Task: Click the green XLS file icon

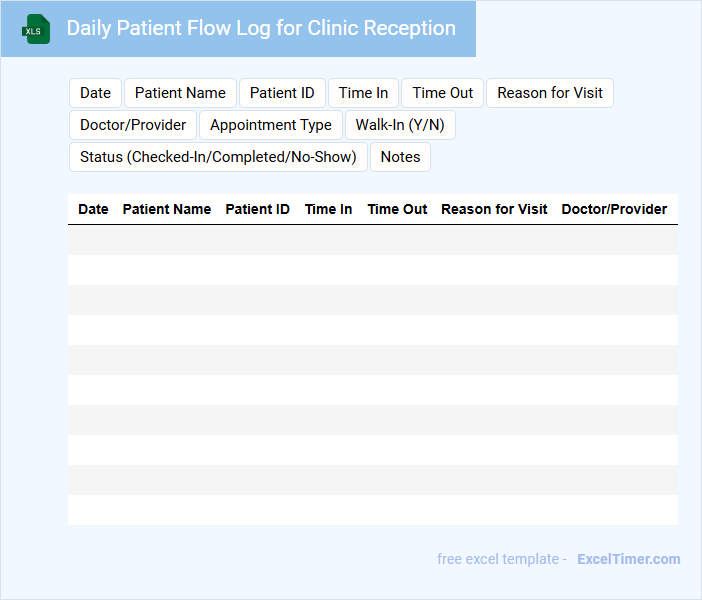Action: 36,29
